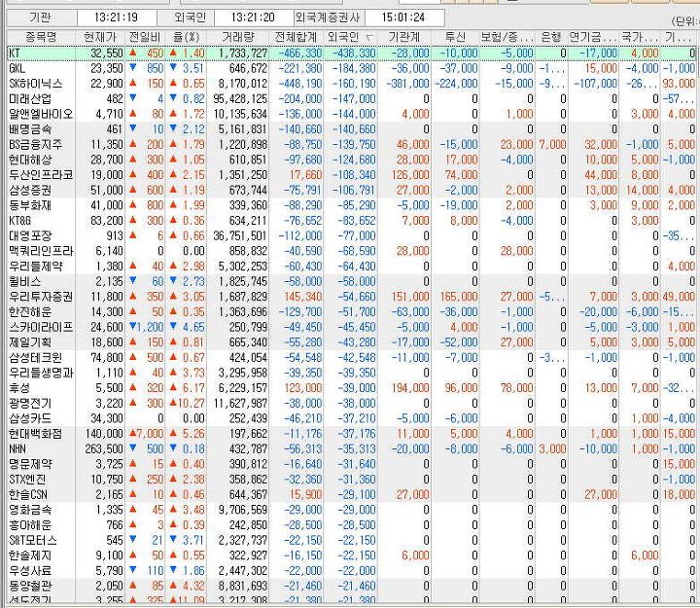Select the 대영포장 stock name

point(30,235)
